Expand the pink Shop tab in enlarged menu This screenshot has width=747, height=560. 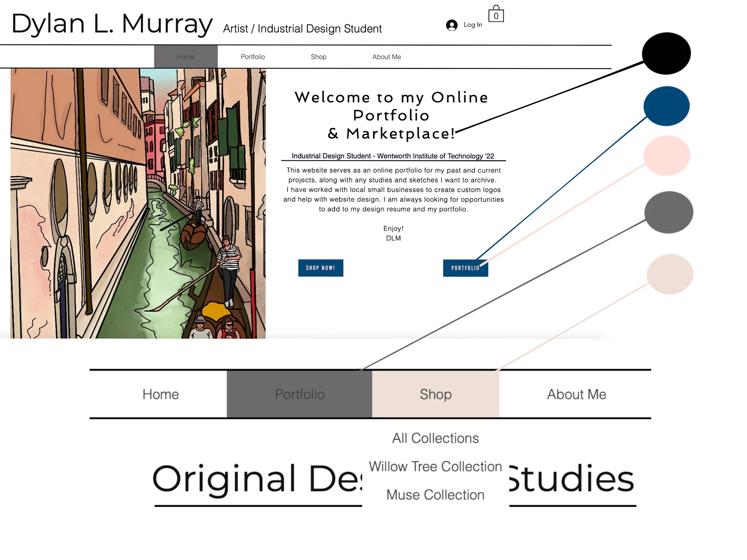435,394
